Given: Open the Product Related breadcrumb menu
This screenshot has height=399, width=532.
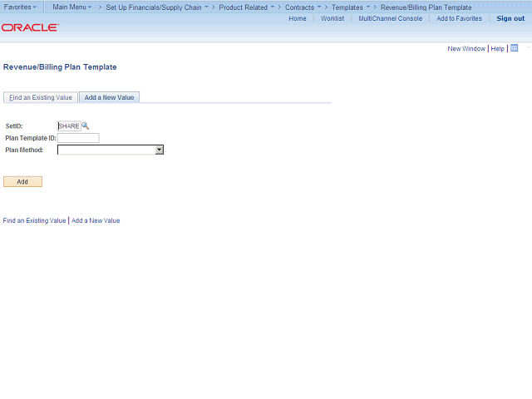Looking at the screenshot, I should tap(247, 7).
